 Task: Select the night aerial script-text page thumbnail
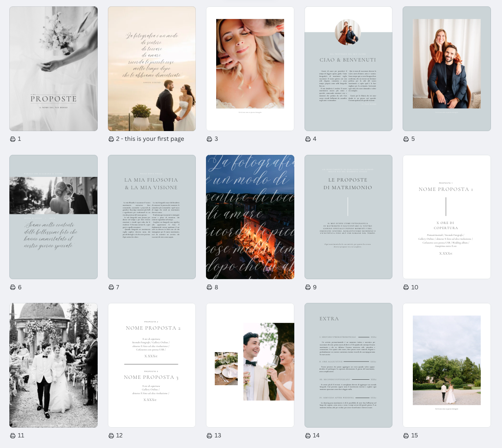click(x=250, y=217)
